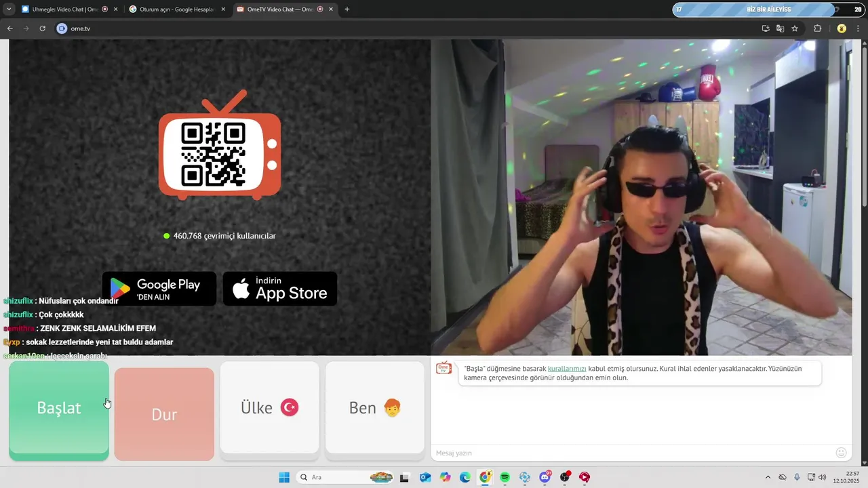Screen dimensions: 868x488
Task: Open the blue hexagon app on the taskbar
Action: coord(525,477)
